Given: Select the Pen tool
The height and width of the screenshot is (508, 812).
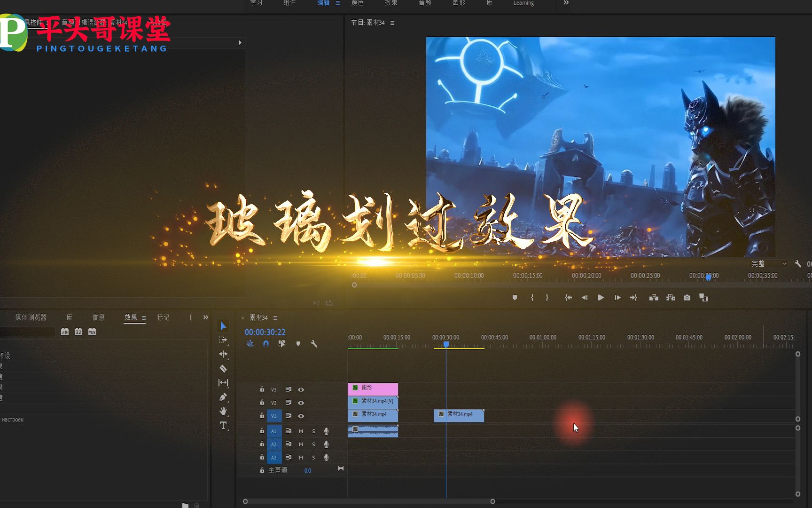Looking at the screenshot, I should [223, 397].
